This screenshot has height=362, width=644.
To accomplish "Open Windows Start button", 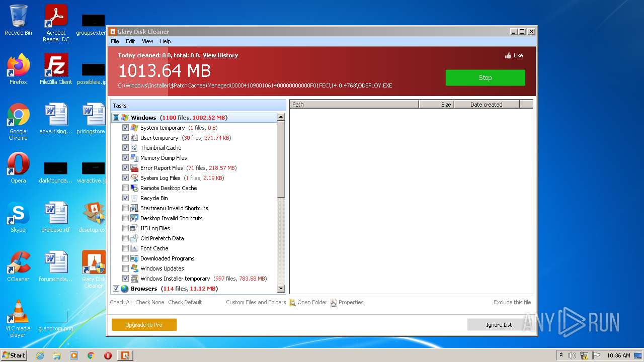I will (x=14, y=355).
